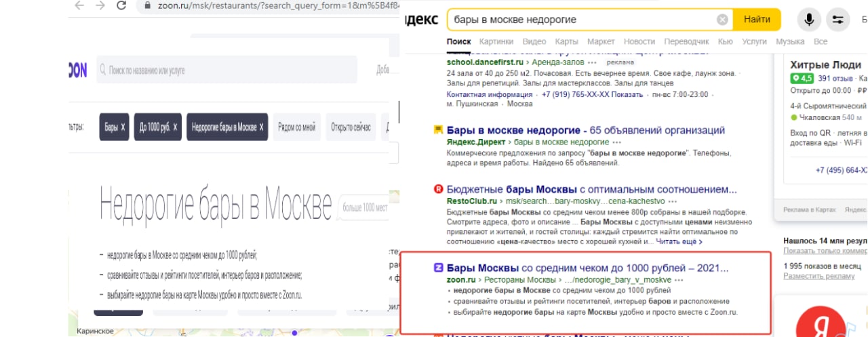Click 'Показать только коммер' link
The width and height of the screenshot is (868, 337).
(x=825, y=251)
